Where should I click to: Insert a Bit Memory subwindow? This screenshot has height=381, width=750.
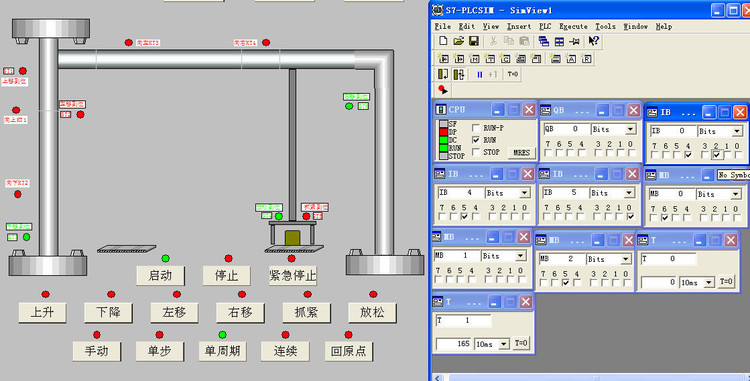click(474, 59)
